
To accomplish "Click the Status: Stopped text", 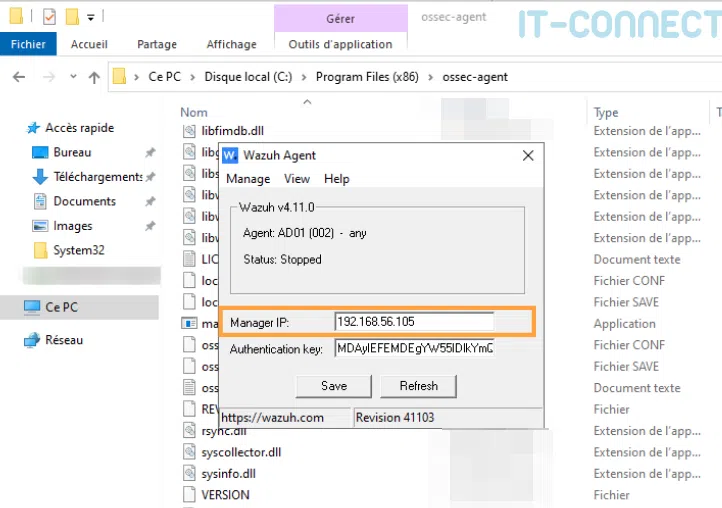I will (x=282, y=259).
